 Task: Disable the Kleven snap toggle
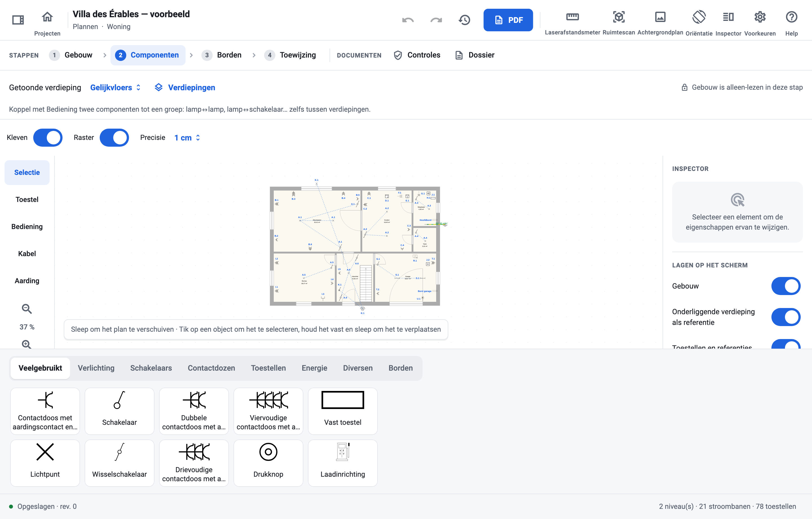pos(48,137)
